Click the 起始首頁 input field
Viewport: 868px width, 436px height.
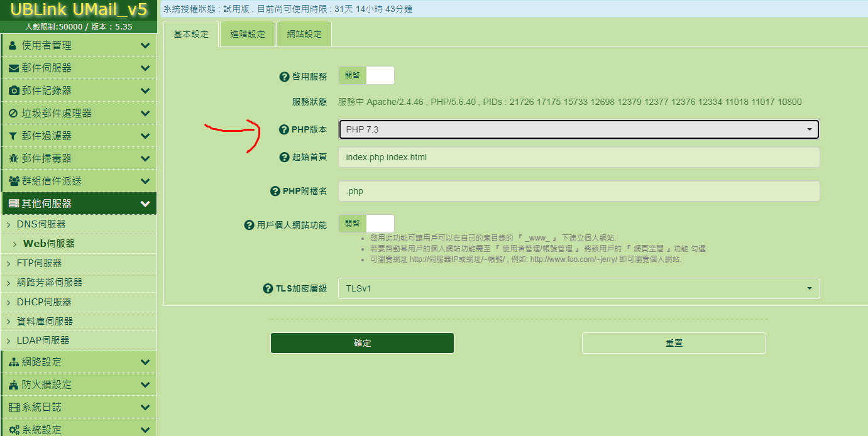[x=579, y=157]
